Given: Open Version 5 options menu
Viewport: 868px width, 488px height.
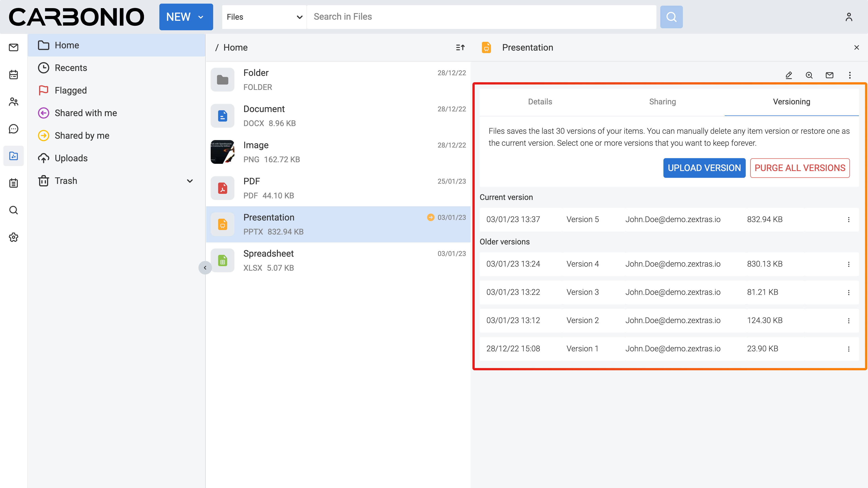Looking at the screenshot, I should click(x=849, y=220).
